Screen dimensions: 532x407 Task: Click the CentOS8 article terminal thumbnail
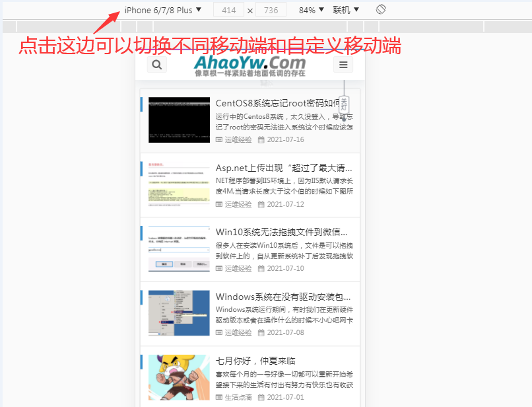(x=179, y=120)
